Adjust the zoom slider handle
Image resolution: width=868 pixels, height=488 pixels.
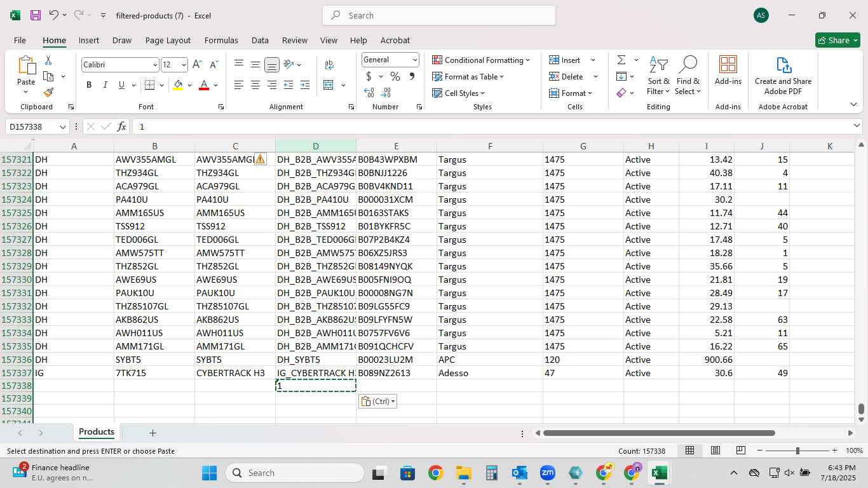797,451
